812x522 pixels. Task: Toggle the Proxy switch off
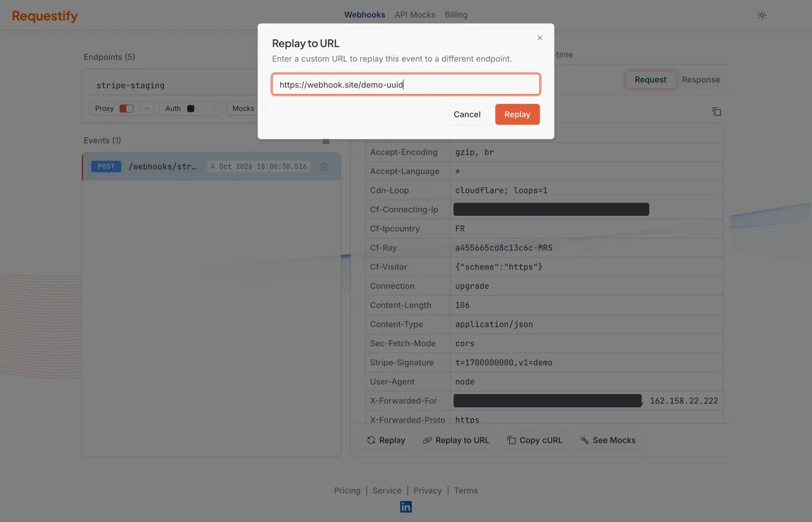coord(126,108)
